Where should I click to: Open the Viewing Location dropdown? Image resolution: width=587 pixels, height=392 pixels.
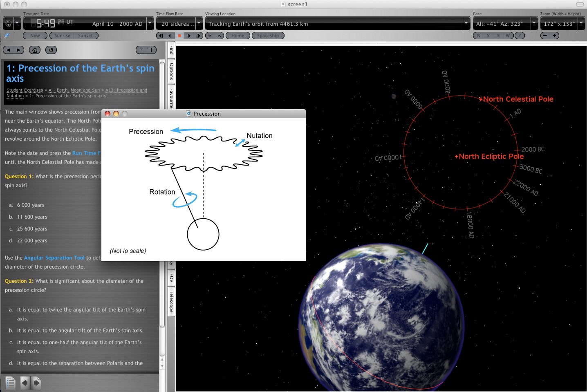click(x=466, y=23)
